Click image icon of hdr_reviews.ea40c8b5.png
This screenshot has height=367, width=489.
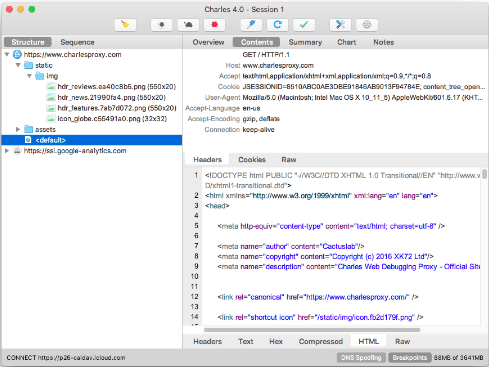click(x=51, y=87)
